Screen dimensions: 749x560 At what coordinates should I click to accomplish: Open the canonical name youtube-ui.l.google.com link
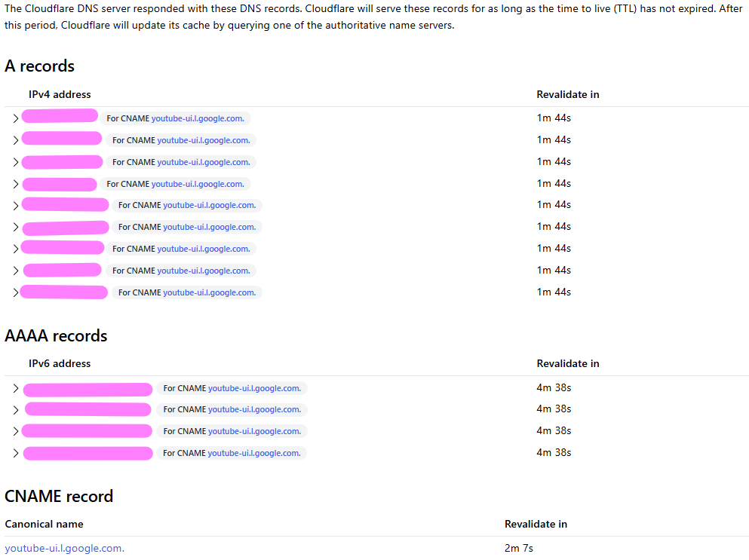[64, 549]
